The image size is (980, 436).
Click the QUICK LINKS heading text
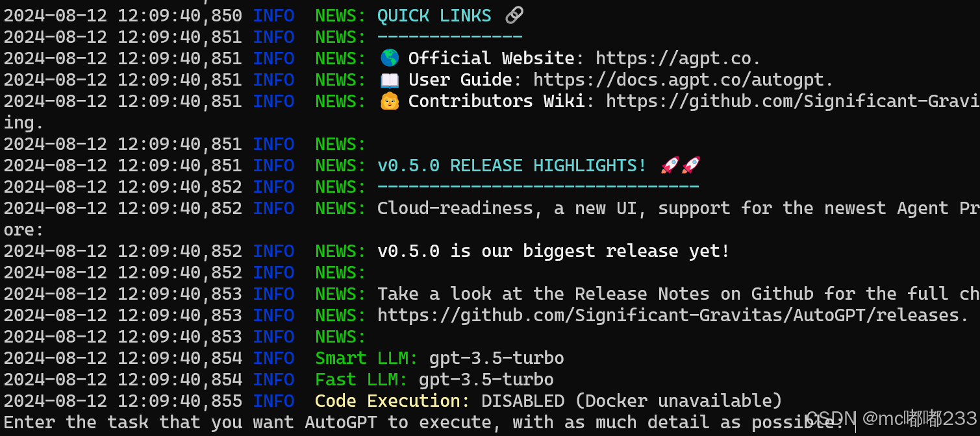(x=434, y=16)
